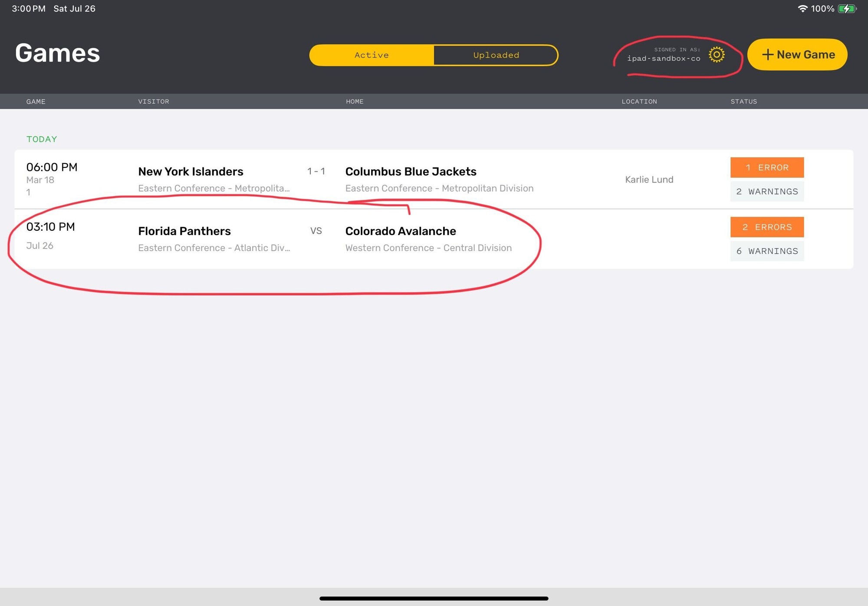Tap the Wi-Fi status icon
Viewport: 868px width, 606px height.
click(x=802, y=9)
